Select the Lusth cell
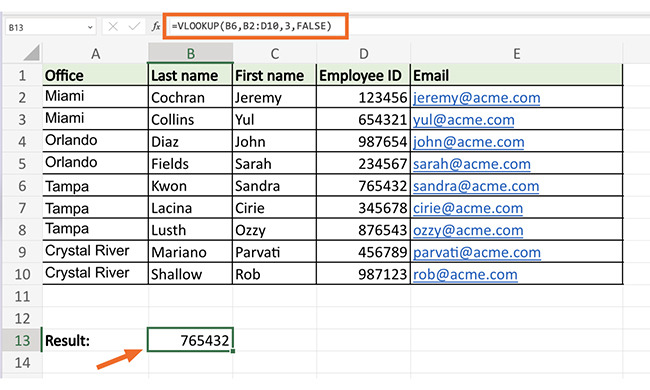 (191, 230)
